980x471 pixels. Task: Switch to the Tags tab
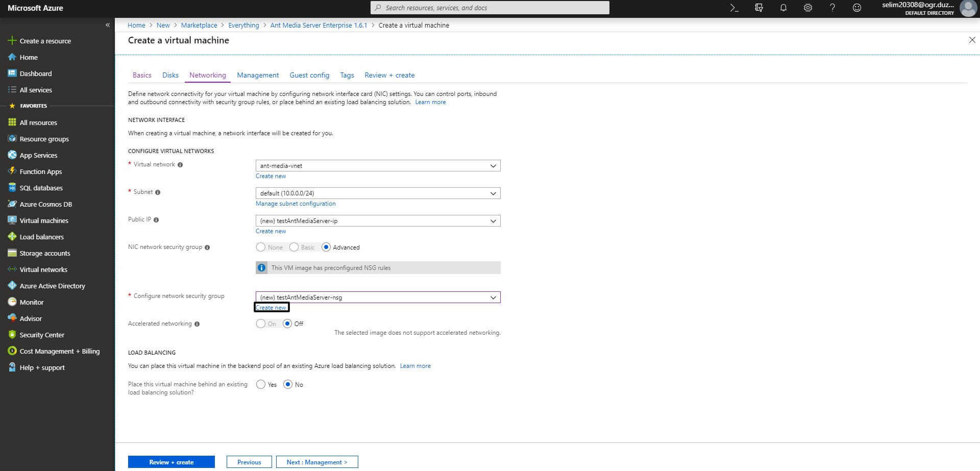(347, 75)
